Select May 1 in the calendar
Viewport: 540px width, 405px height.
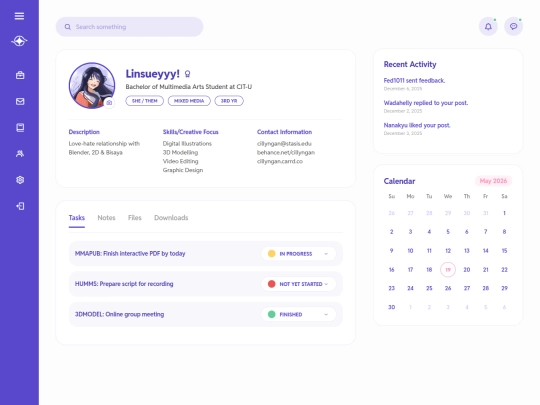tap(504, 213)
